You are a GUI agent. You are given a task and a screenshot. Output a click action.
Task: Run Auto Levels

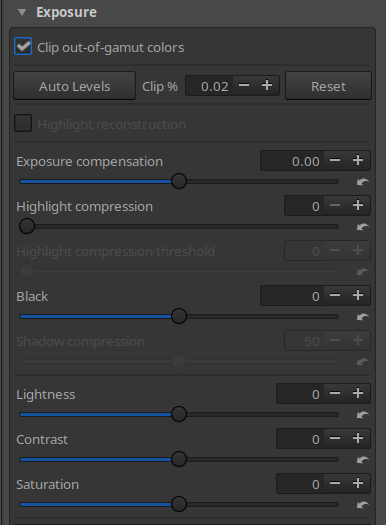pyautogui.click(x=74, y=86)
